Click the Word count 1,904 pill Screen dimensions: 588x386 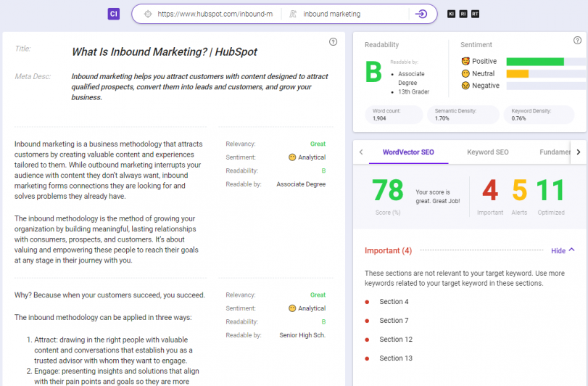coord(394,115)
